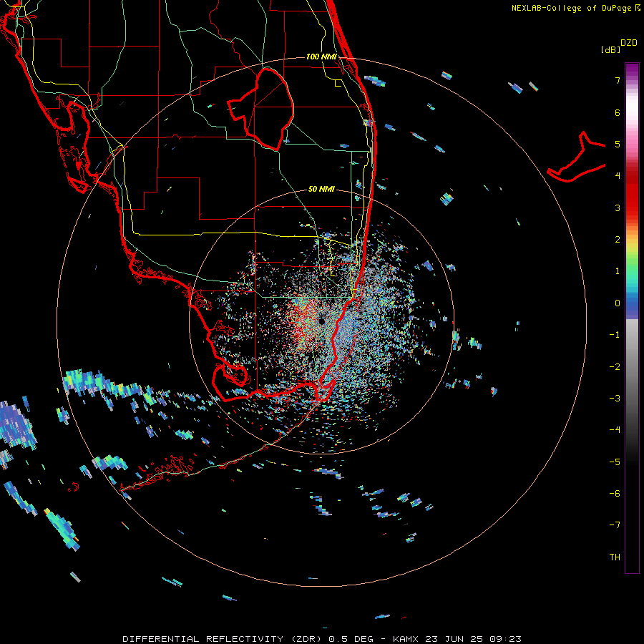Select the 6 value on the scale

pos(618,112)
